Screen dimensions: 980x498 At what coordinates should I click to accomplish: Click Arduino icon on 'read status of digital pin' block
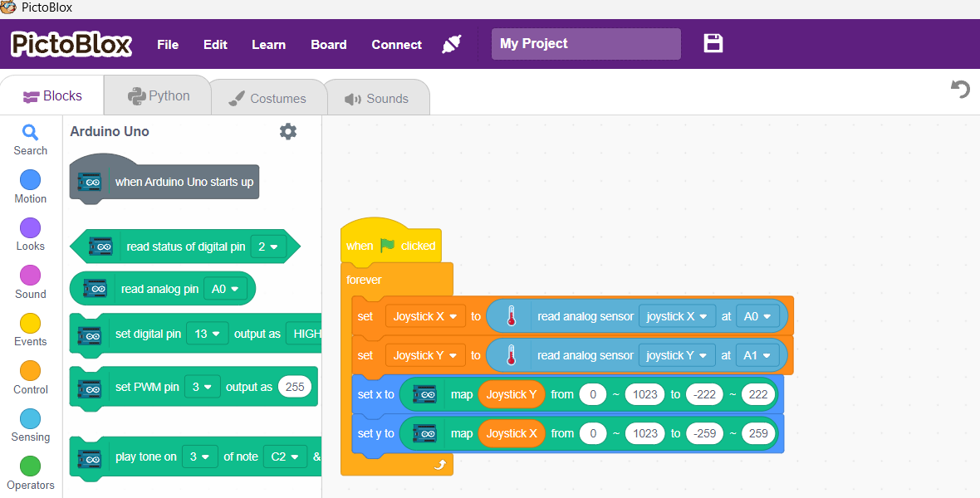[x=100, y=247]
